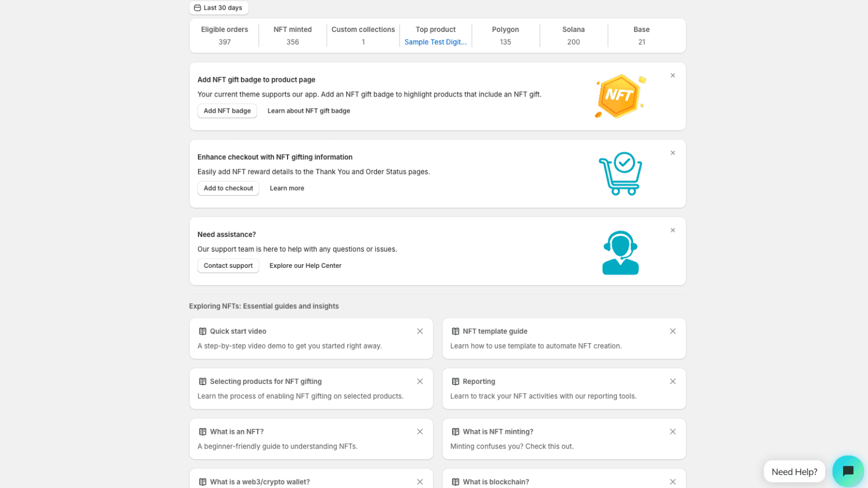This screenshot has height=488, width=868.
Task: Click the Add to checkout button
Action: tap(228, 188)
